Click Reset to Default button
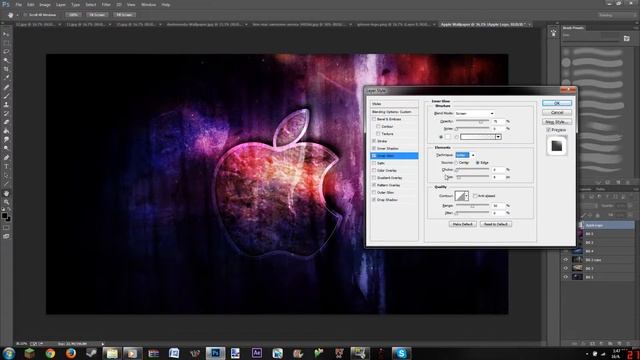The width and height of the screenshot is (640, 360). coord(496,224)
